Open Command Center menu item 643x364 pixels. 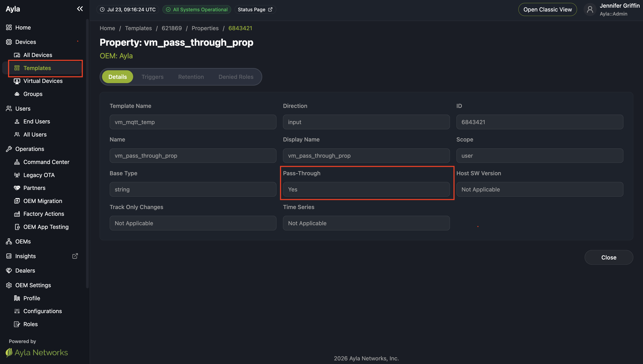(x=46, y=162)
